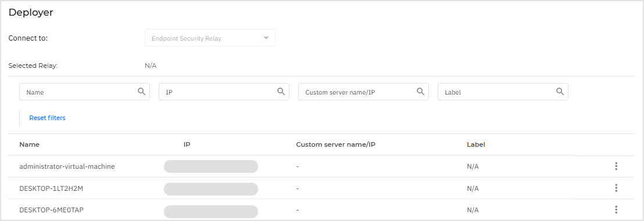Click the Custom server name/IP filter field
Image resolution: width=644 pixels, height=221 pixels.
click(363, 92)
